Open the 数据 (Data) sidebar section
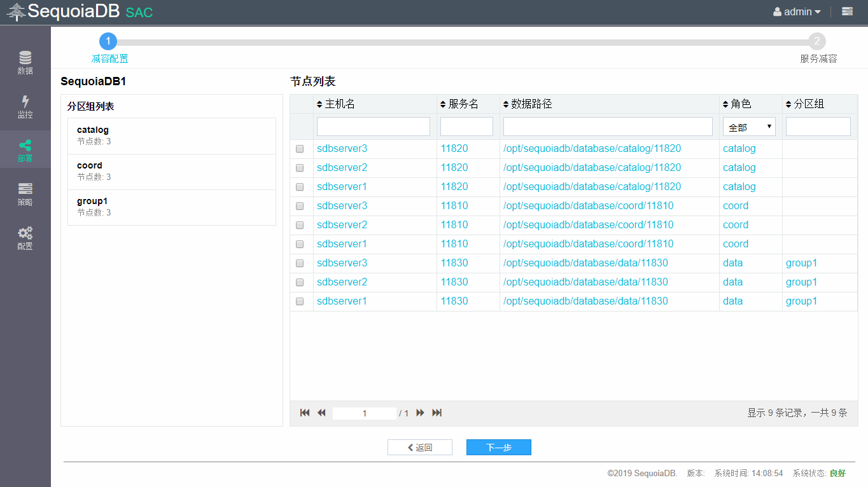Image resolution: width=868 pixels, height=487 pixels. coord(25,62)
